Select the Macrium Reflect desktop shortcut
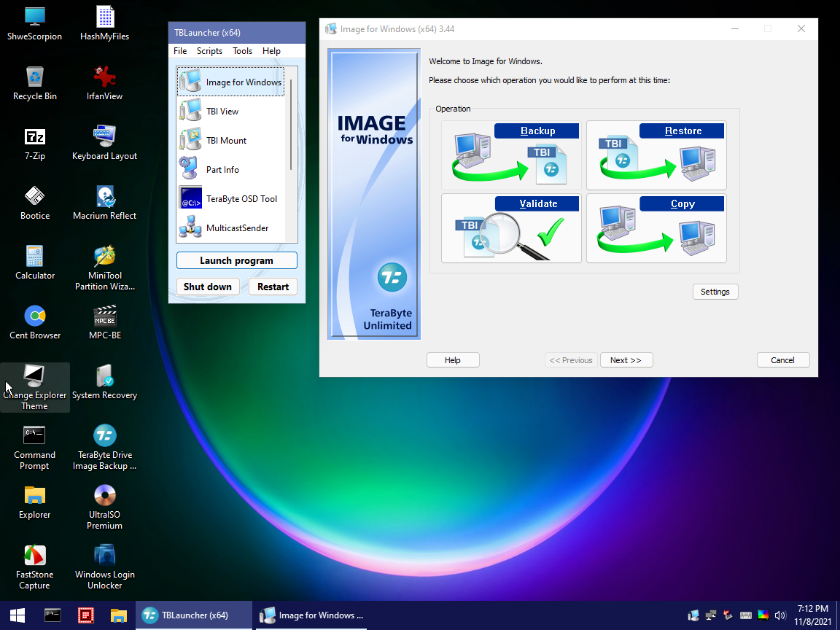 point(104,203)
